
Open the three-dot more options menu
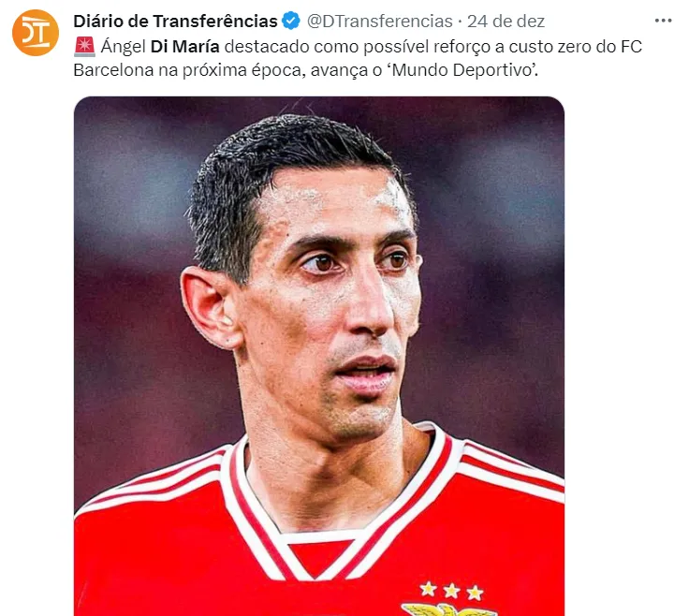[x=663, y=21]
